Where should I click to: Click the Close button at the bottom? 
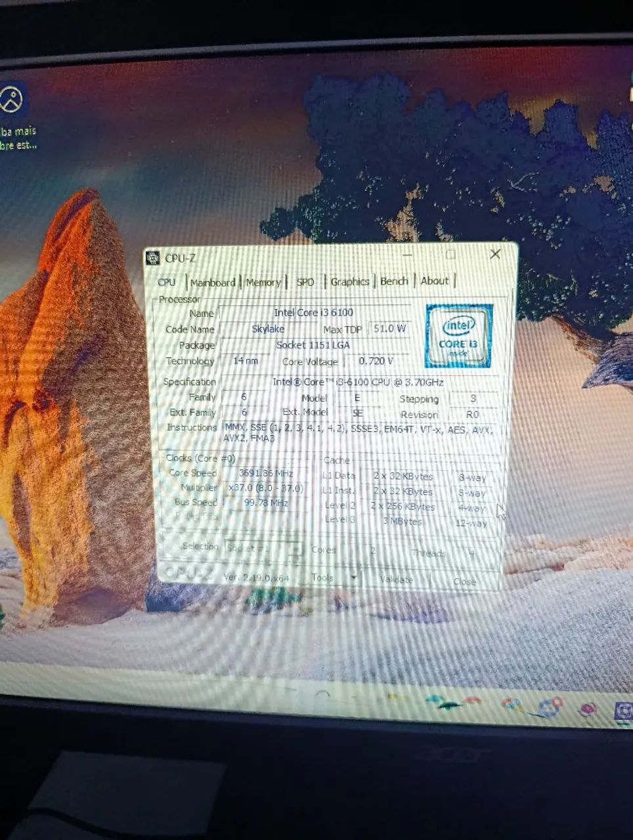click(465, 581)
